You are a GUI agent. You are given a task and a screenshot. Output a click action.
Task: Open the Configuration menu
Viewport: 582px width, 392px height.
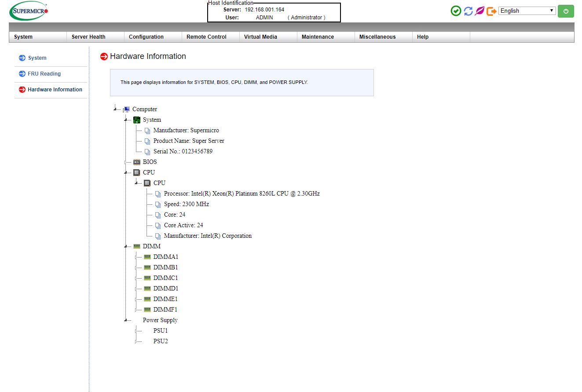[146, 37]
